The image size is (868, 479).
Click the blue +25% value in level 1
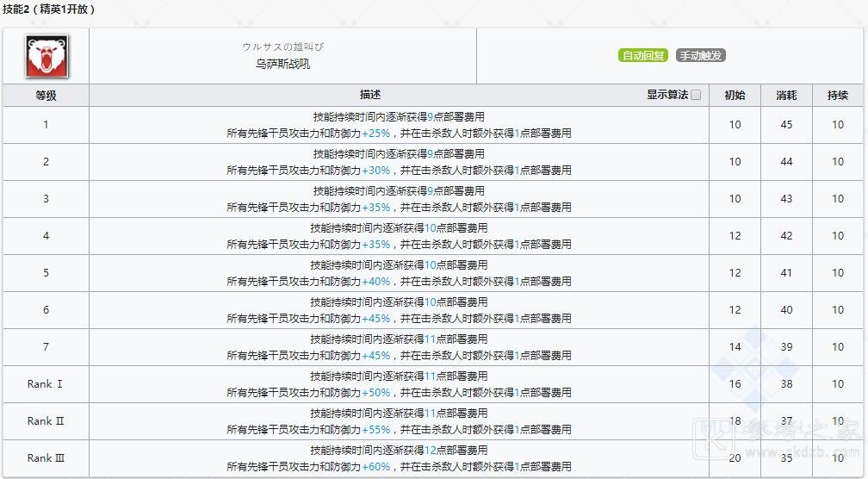(x=376, y=134)
